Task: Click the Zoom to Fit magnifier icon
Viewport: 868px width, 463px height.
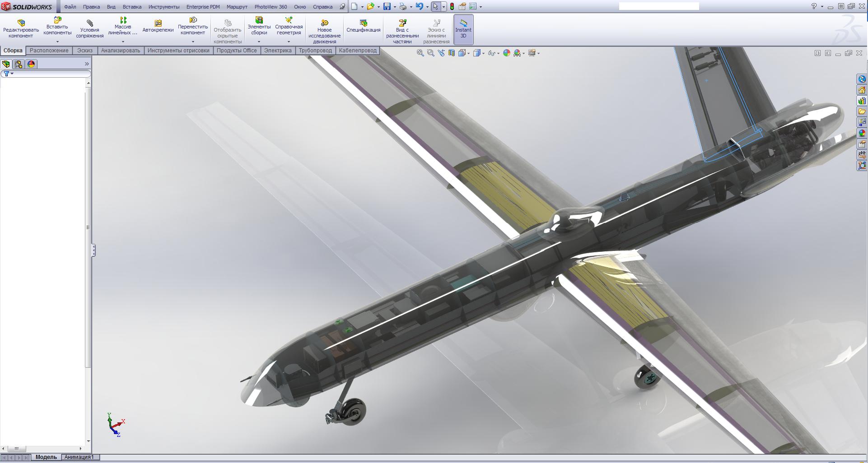Action: [x=420, y=53]
